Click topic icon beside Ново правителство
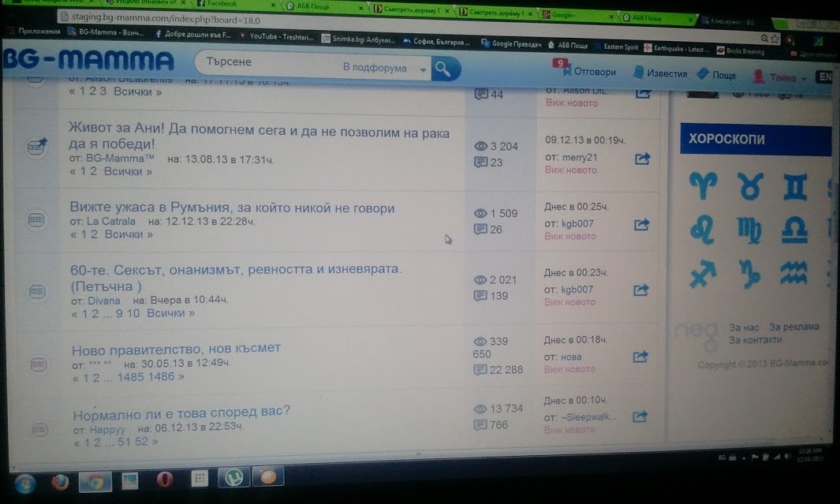Image resolution: width=840 pixels, height=504 pixels. [x=38, y=364]
